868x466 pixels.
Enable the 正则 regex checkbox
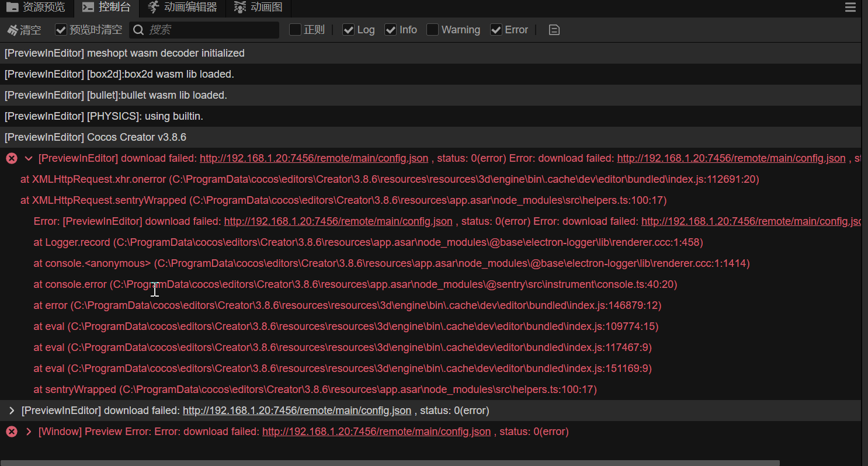[296, 30]
